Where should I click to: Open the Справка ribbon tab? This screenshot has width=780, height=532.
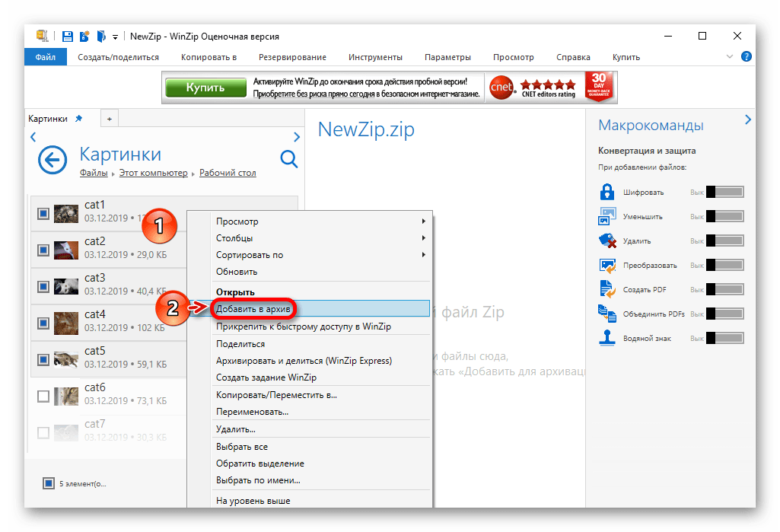click(x=573, y=57)
